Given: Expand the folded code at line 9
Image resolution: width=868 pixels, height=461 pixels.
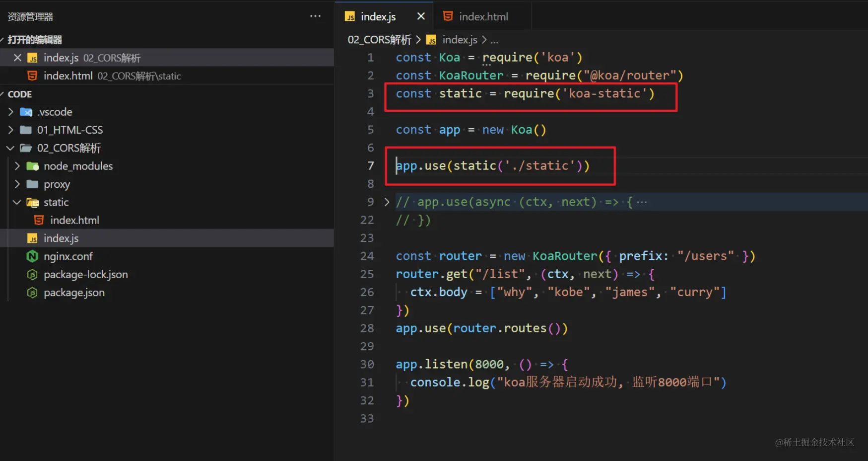Looking at the screenshot, I should click(387, 202).
